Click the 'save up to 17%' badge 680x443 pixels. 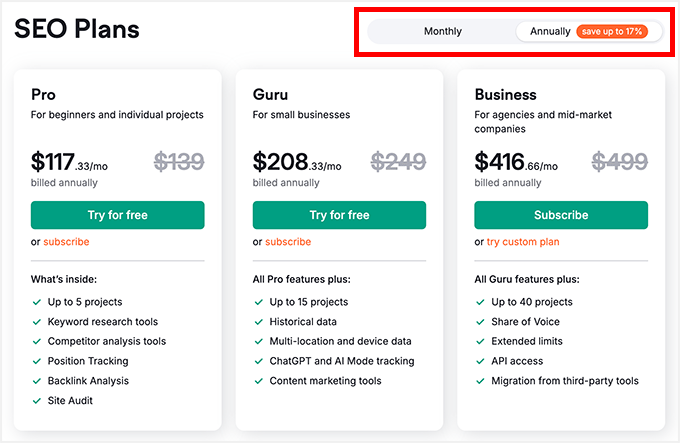click(x=612, y=31)
